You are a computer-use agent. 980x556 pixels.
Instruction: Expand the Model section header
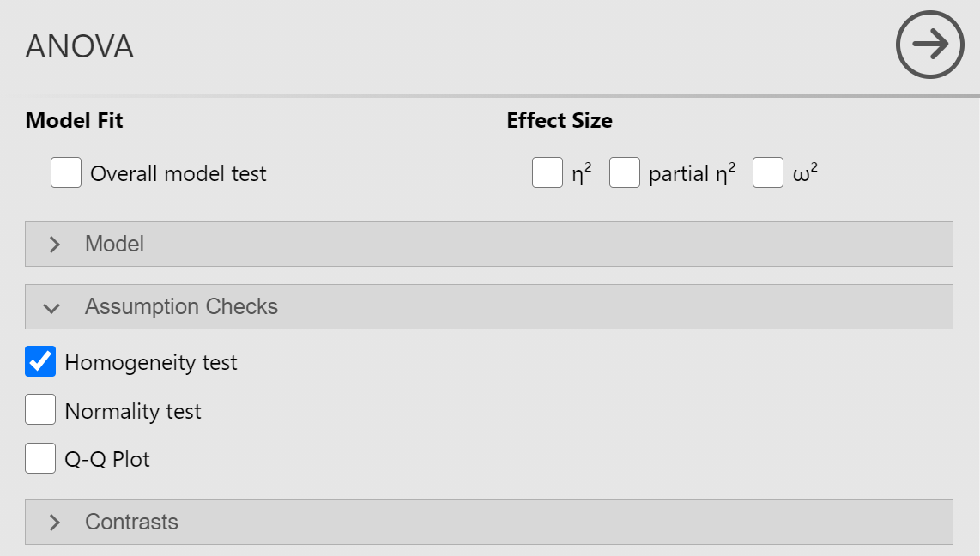coord(489,244)
